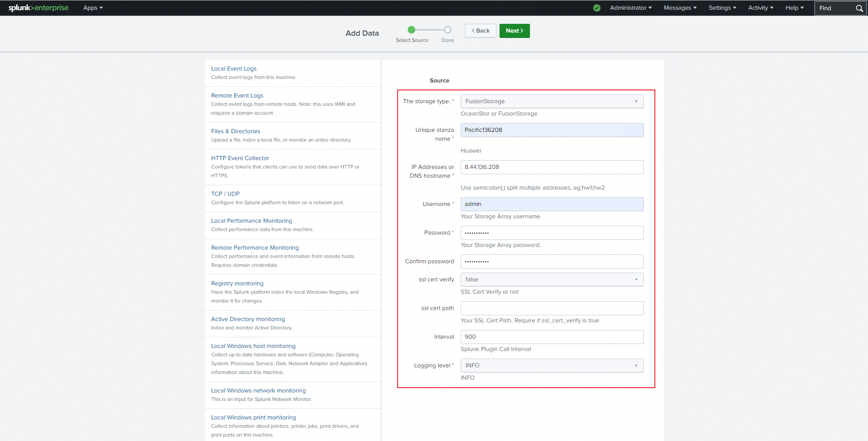The image size is (868, 441).
Task: Click the empty ssl cert path field
Action: click(x=552, y=308)
